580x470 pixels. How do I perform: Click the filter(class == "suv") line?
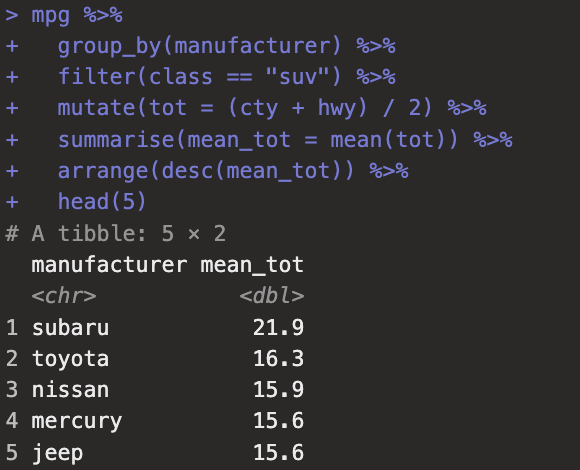tap(227, 77)
